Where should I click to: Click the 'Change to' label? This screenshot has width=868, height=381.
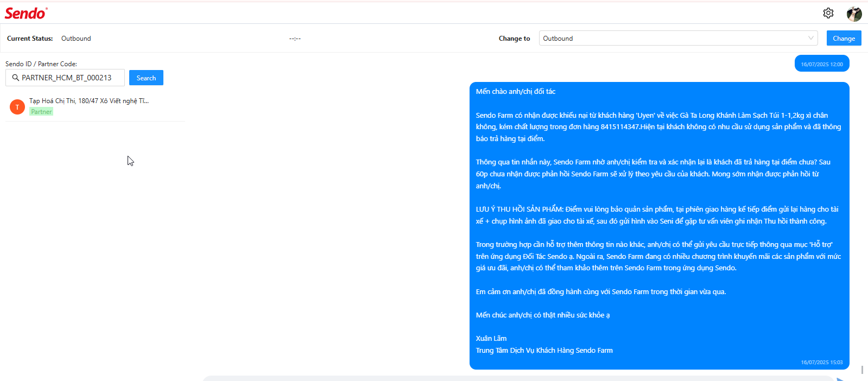(x=514, y=39)
